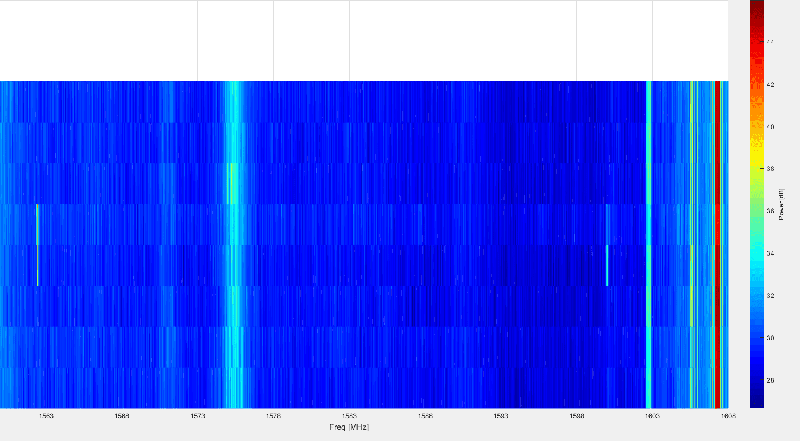Image resolution: width=800 pixels, height=441 pixels.
Task: Click the short cyan burst at far left
Action: [x=38, y=244]
